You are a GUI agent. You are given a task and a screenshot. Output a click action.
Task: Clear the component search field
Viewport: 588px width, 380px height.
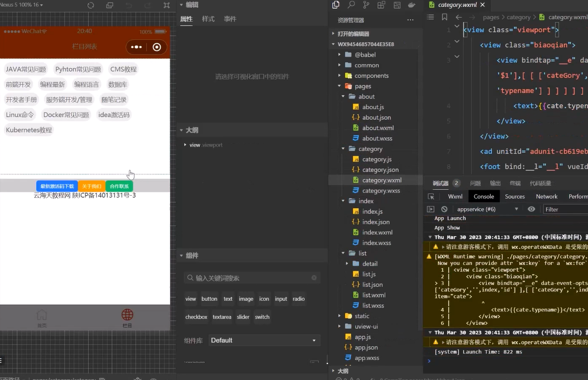(314, 278)
